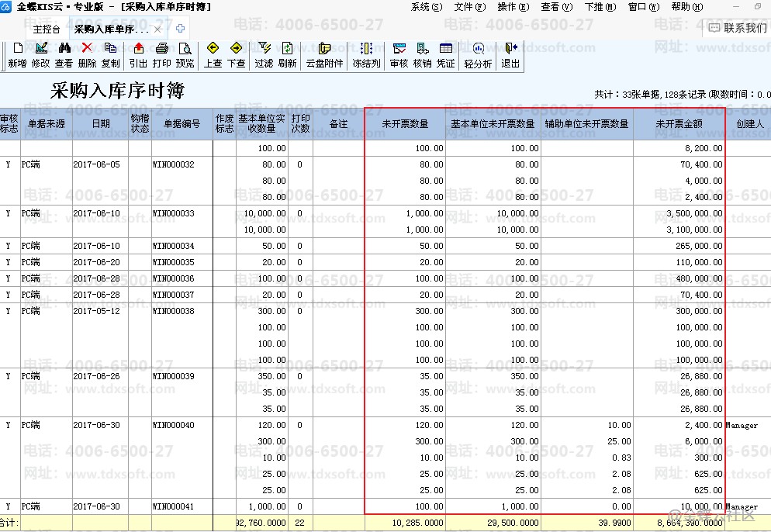771x532 pixels.
Task: Click the 下查 (trace down) icon
Action: pos(236,47)
